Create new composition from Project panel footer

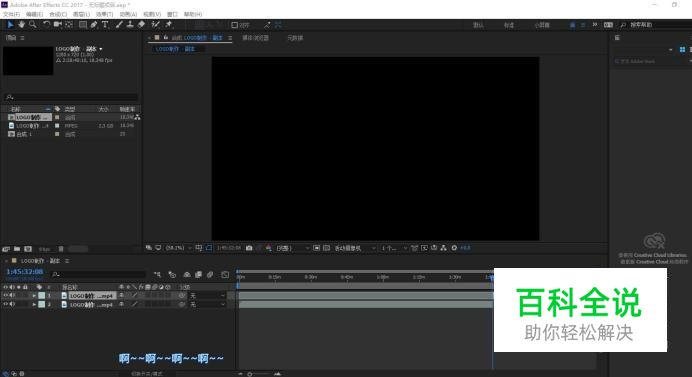coord(28,249)
